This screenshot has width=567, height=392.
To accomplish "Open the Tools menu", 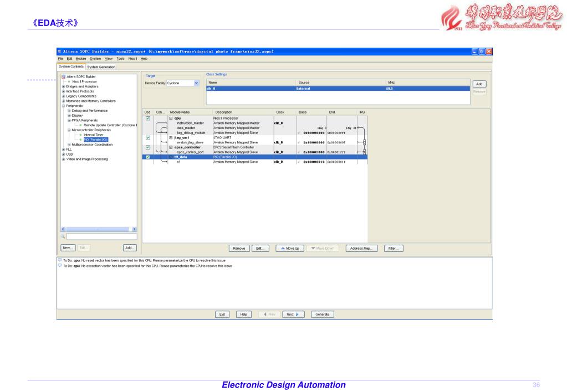I will 120,59.
